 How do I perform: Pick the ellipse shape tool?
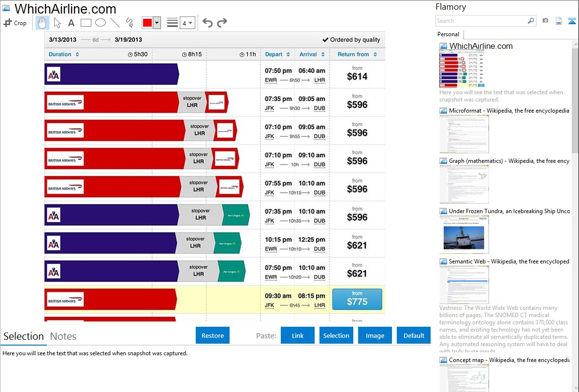pos(101,23)
